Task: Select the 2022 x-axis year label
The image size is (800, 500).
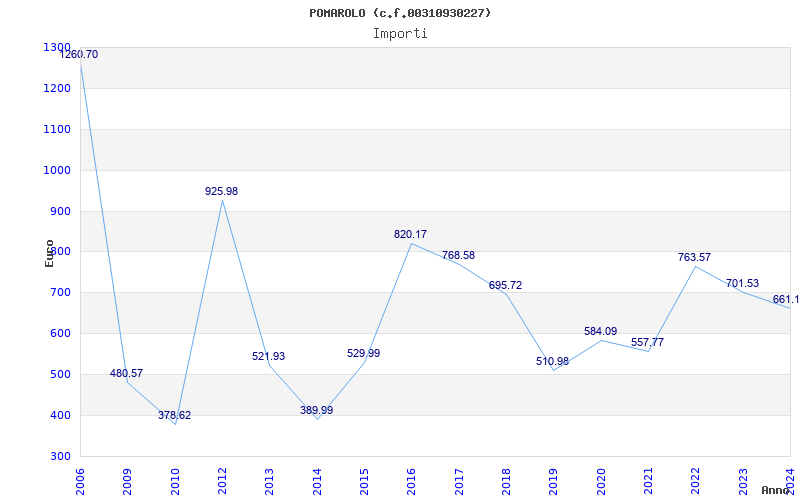Action: click(x=696, y=482)
